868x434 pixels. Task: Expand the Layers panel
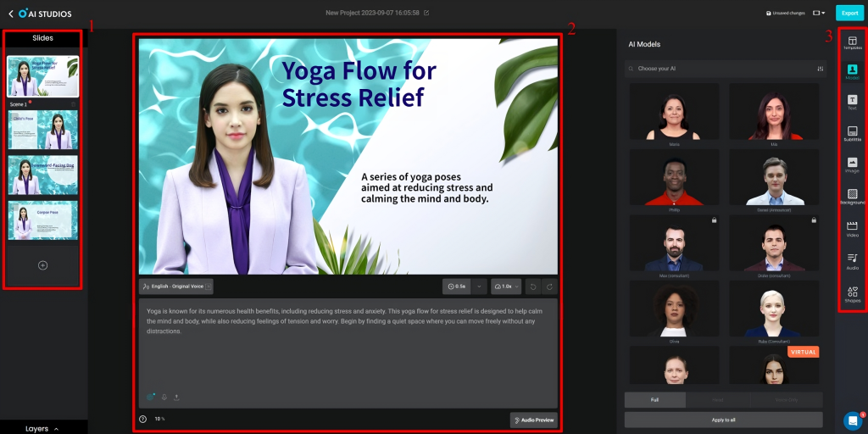tap(42, 428)
